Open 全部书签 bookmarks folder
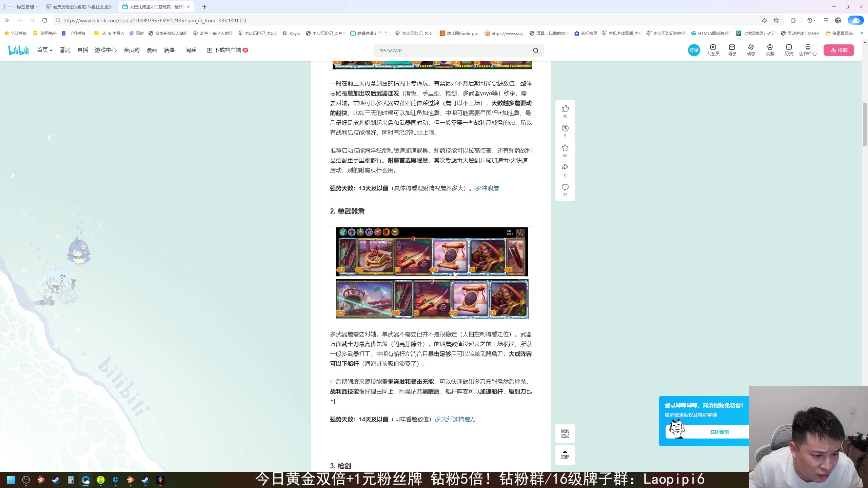 15,33
